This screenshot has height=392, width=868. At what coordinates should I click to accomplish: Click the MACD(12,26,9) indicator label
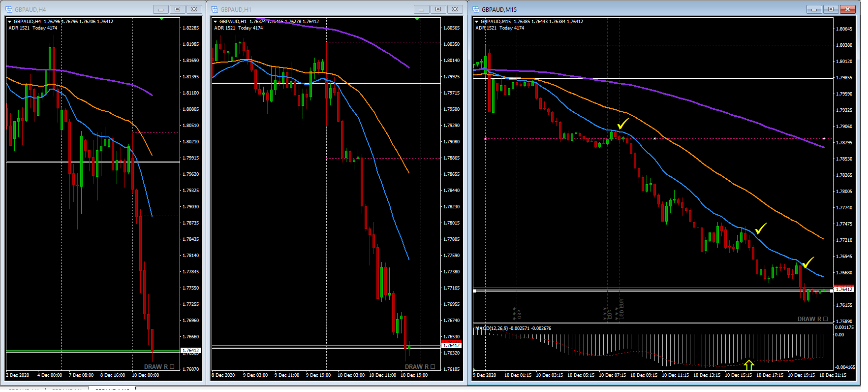[x=492, y=328]
